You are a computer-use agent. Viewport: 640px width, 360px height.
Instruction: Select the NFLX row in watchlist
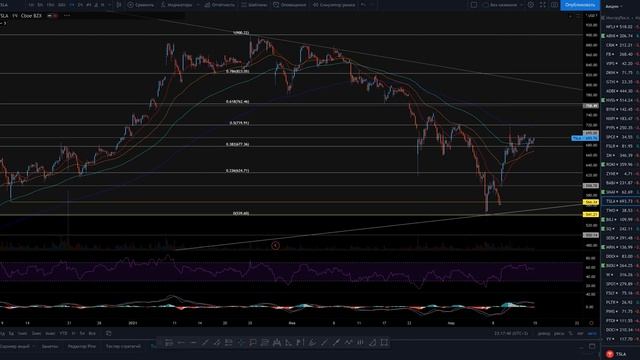click(x=621, y=27)
